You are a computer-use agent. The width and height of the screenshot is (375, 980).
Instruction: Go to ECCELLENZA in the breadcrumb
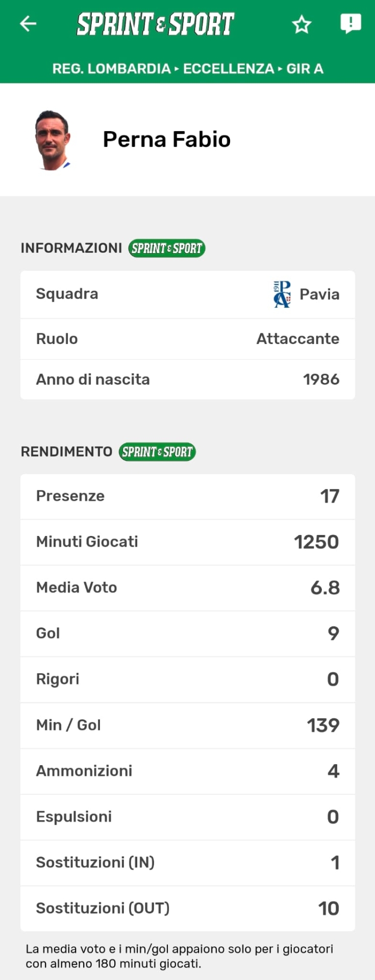click(229, 68)
